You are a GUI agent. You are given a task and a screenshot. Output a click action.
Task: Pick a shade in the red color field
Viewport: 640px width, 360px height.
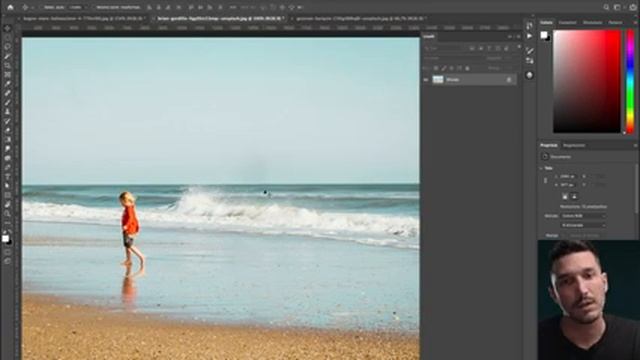point(587,81)
